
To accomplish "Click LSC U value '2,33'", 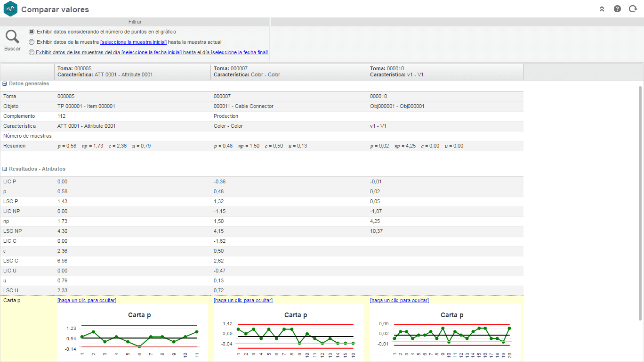I will click(x=63, y=290).
